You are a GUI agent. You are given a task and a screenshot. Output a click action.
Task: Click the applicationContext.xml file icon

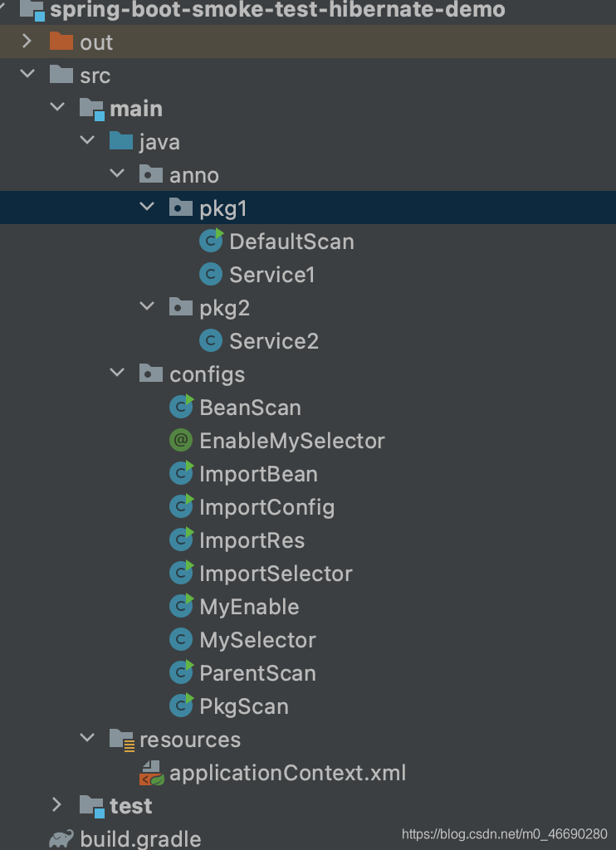151,773
